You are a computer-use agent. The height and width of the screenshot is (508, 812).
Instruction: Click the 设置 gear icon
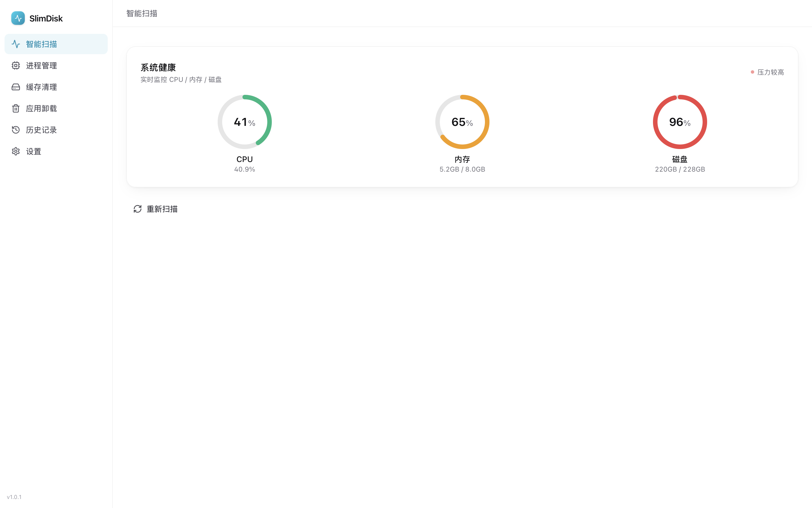16,152
